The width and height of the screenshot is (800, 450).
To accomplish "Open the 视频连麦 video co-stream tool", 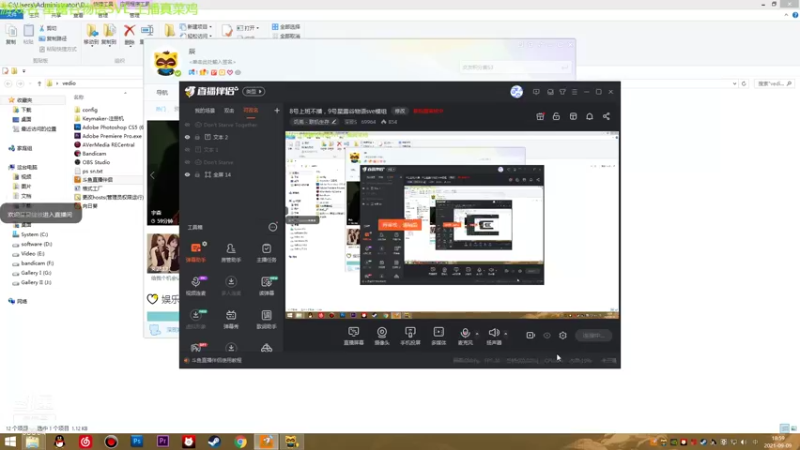I will (x=196, y=286).
